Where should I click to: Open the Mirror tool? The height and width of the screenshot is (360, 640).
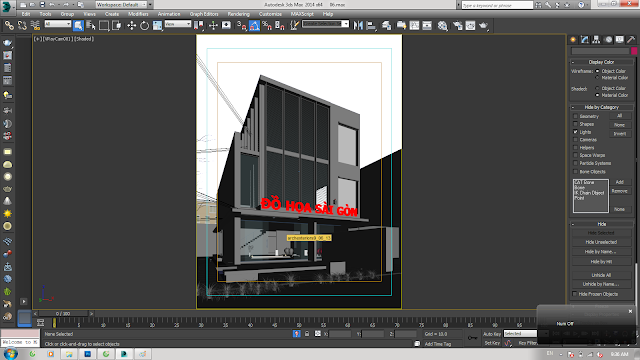point(358,26)
